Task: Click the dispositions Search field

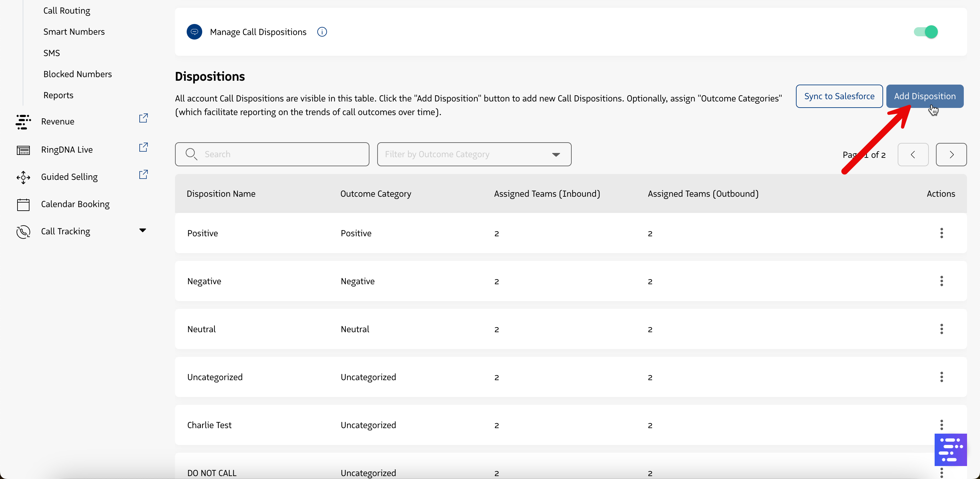Action: coord(272,155)
